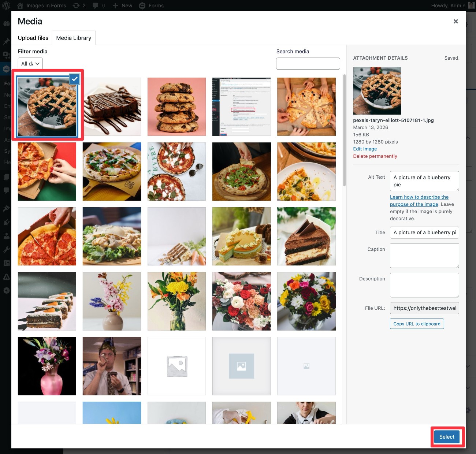Uncheck the selected blueberry pie checkmark

click(75, 79)
